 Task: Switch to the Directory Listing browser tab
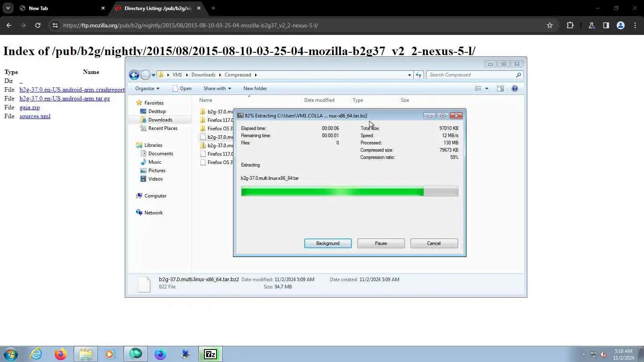coord(158,8)
